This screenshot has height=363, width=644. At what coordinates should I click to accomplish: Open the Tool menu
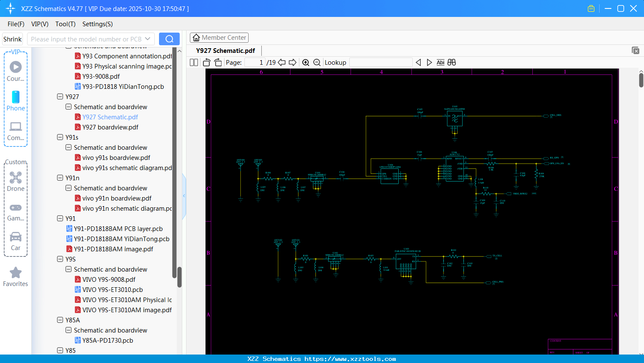(65, 24)
